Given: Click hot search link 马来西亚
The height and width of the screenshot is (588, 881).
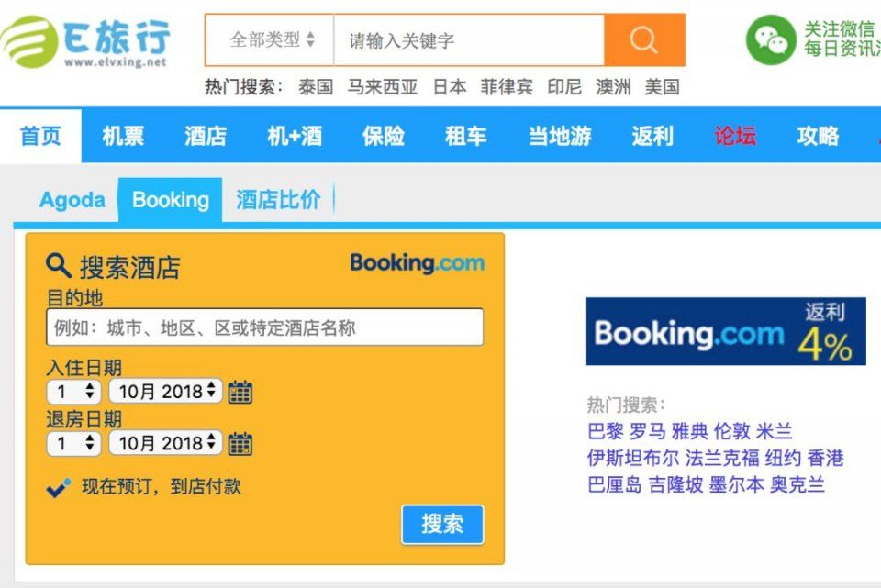Looking at the screenshot, I should click(x=382, y=87).
